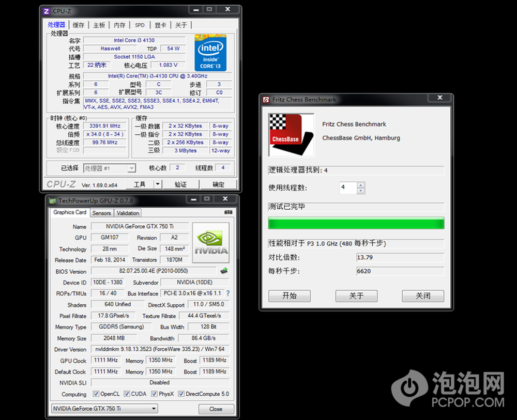
Task: Click the Bus Interface question mark icon
Action: [x=228, y=293]
